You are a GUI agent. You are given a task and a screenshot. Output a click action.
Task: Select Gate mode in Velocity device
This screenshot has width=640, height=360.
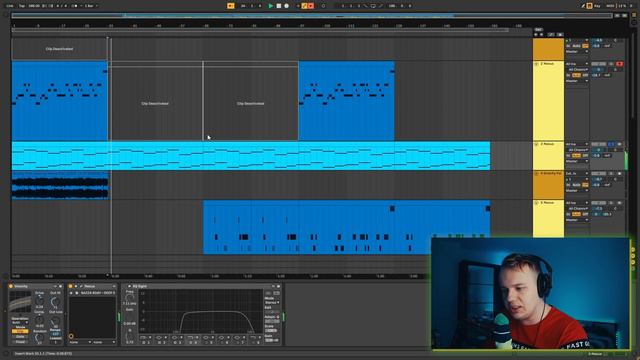pyautogui.click(x=20, y=337)
